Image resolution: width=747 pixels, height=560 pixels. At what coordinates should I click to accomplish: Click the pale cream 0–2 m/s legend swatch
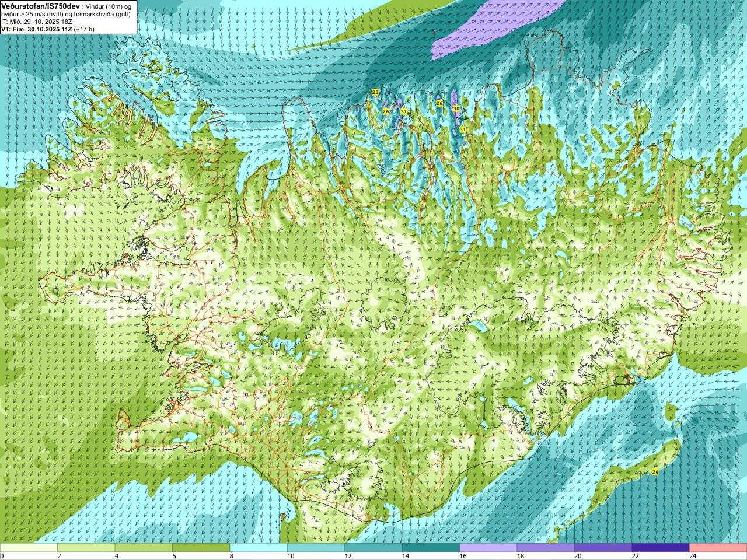pos(29,548)
